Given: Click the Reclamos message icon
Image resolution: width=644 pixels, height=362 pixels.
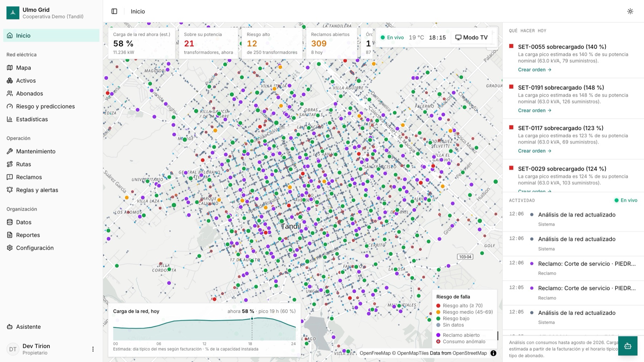Looking at the screenshot, I should pyautogui.click(x=10, y=177).
